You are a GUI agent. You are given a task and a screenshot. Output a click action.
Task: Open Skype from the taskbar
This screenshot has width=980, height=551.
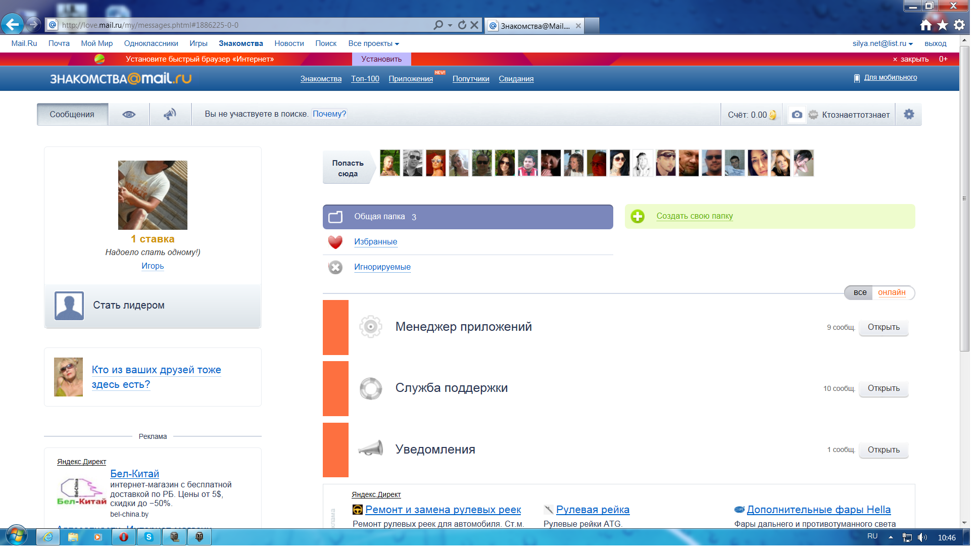[149, 537]
